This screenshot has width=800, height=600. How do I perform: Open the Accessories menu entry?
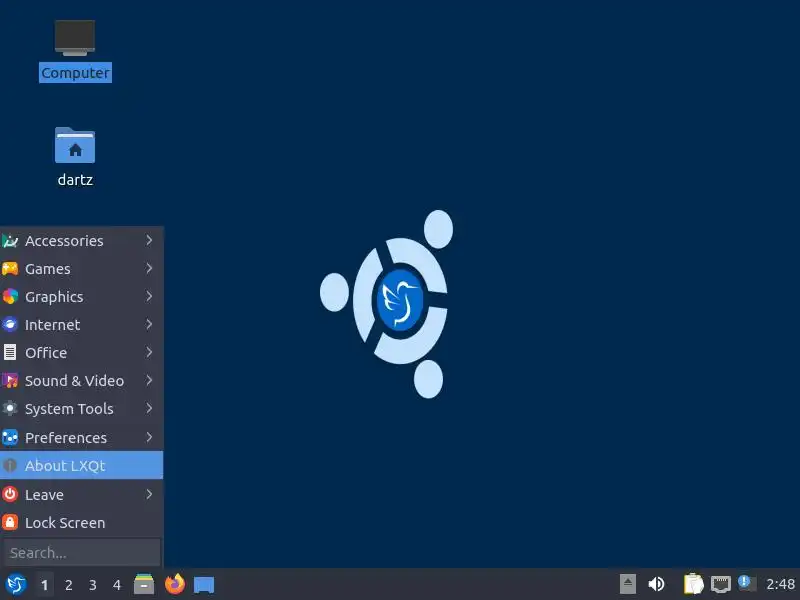[x=82, y=241]
